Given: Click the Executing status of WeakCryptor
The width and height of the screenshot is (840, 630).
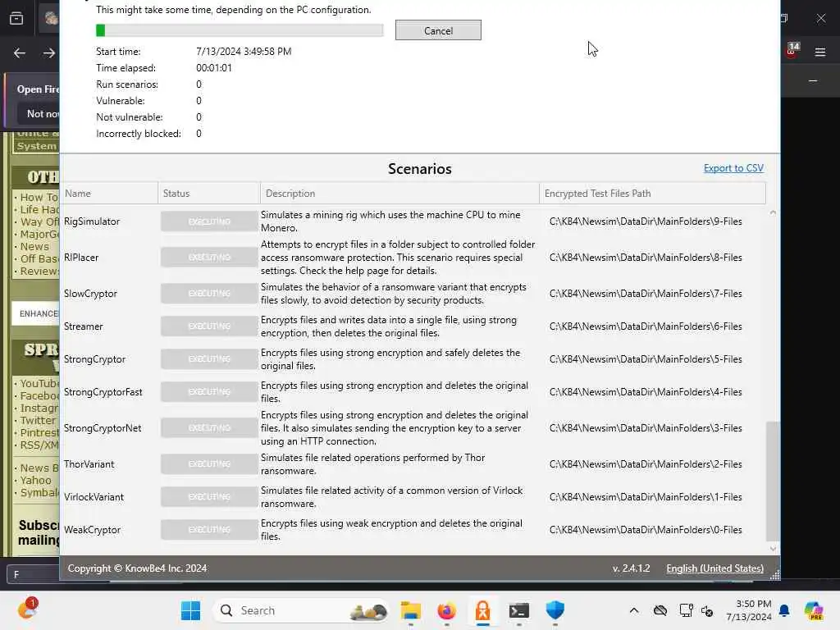Looking at the screenshot, I should coord(209,530).
